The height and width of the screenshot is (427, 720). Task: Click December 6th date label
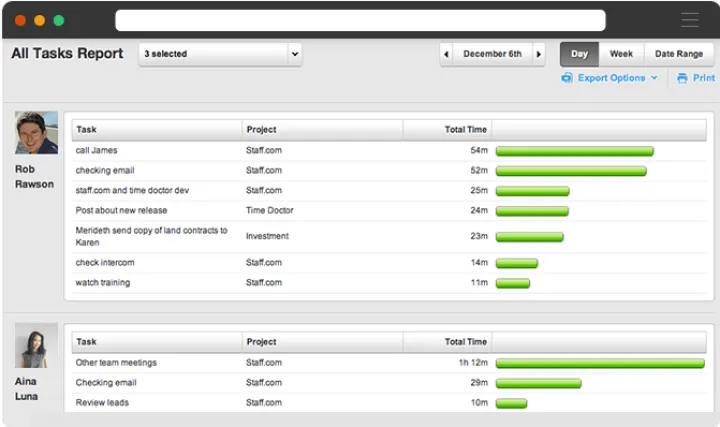[492, 54]
